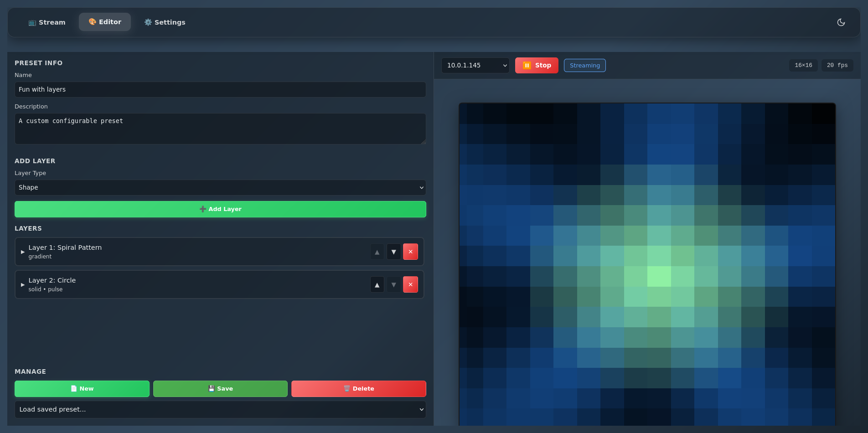The height and width of the screenshot is (433, 868).
Task: Move Layer 2 Circle up
Action: 377,285
